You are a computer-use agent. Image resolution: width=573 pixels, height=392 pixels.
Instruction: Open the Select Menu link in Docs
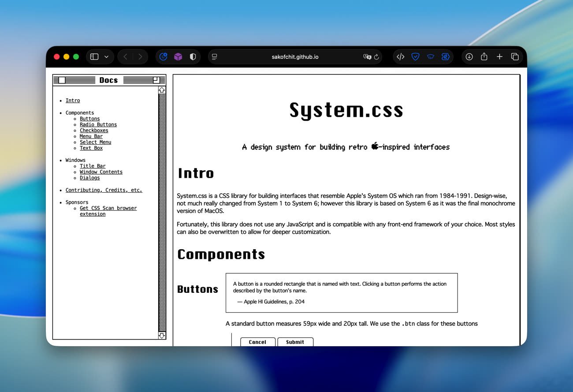95,142
